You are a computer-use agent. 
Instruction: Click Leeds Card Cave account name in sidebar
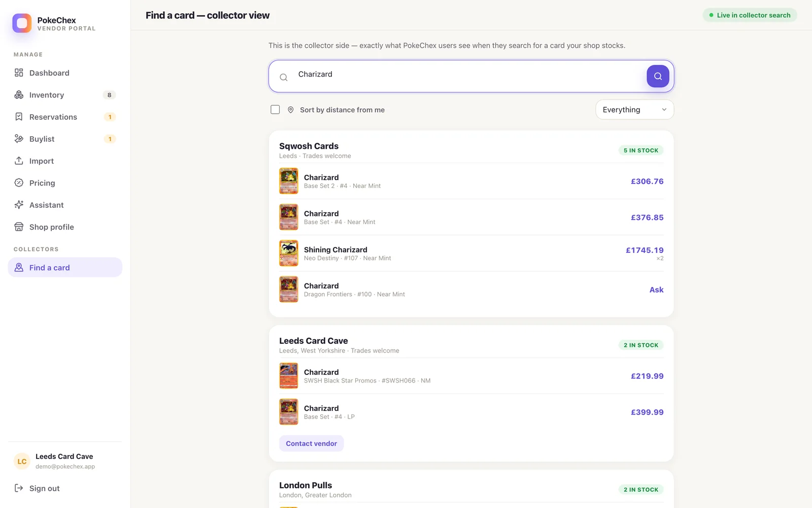pyautogui.click(x=64, y=456)
